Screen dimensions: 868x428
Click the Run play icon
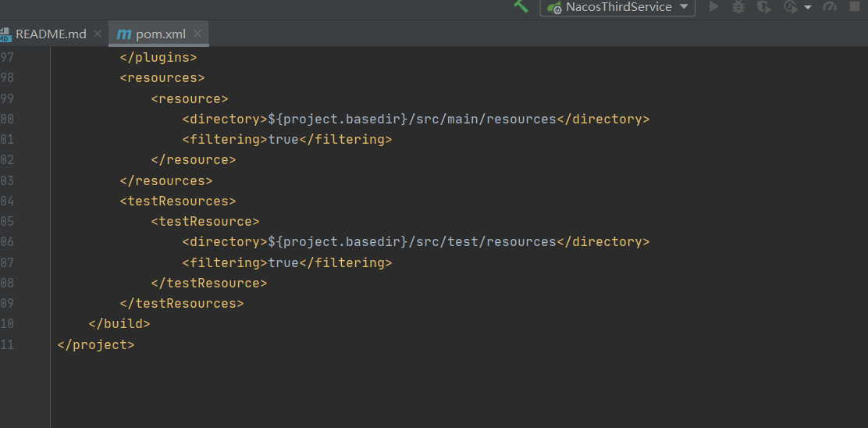click(714, 7)
